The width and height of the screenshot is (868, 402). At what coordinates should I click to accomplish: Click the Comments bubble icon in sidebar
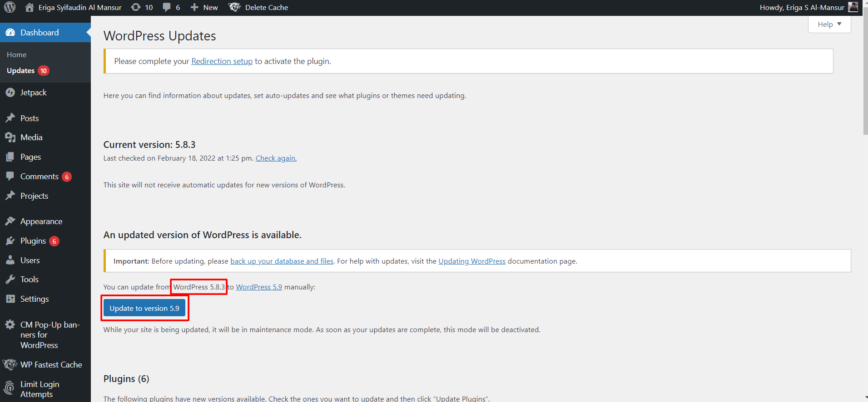click(10, 176)
